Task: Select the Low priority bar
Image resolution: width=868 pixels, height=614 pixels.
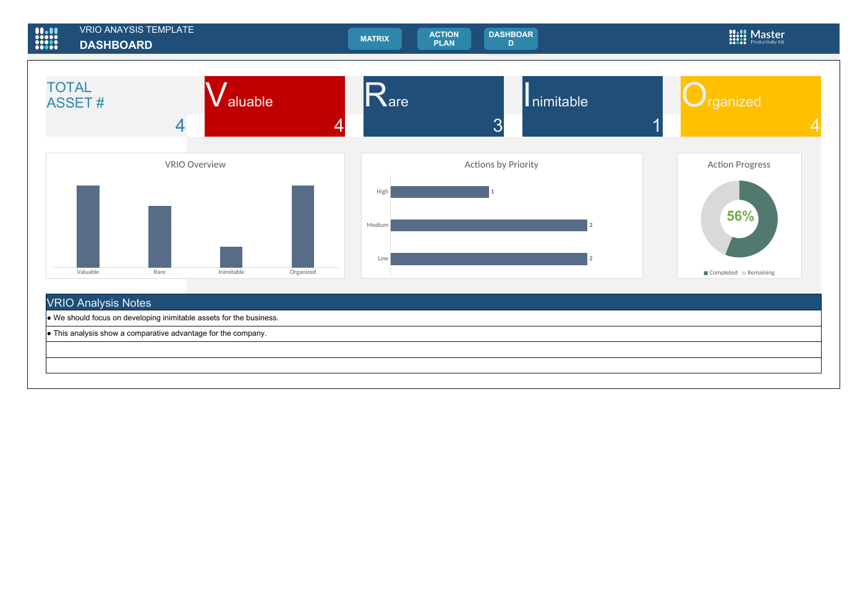Action: [489, 258]
